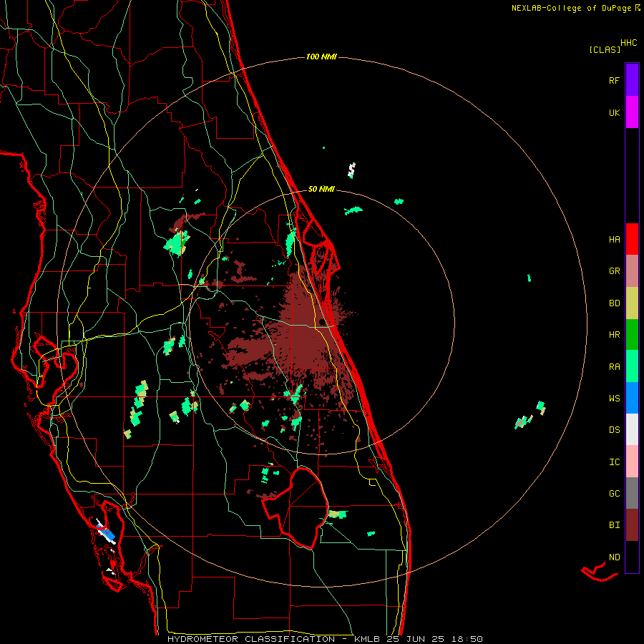The image size is (644, 644).
Task: Click the 'BD' legend label
Action: (614, 303)
